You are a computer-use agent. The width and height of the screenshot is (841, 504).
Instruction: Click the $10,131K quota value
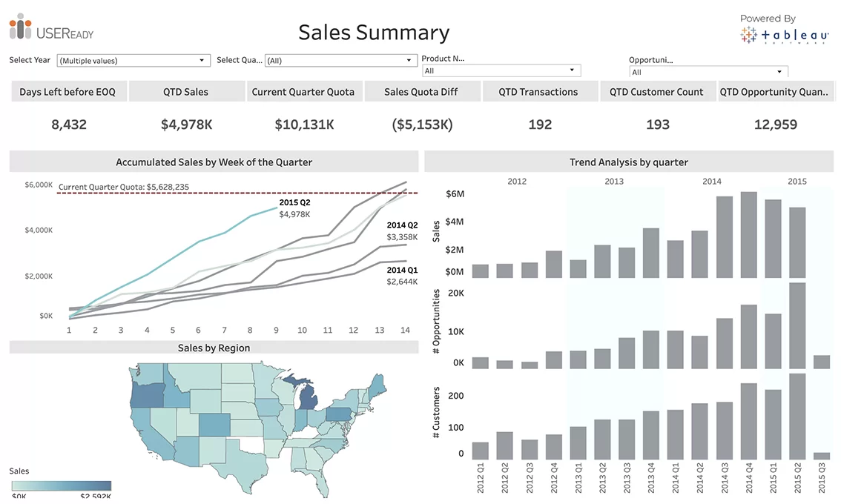pyautogui.click(x=304, y=125)
